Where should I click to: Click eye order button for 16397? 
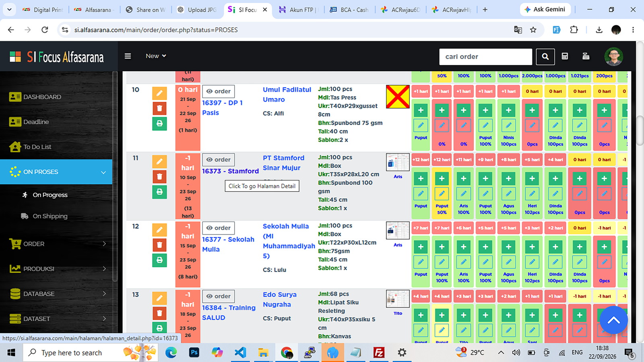(219, 91)
